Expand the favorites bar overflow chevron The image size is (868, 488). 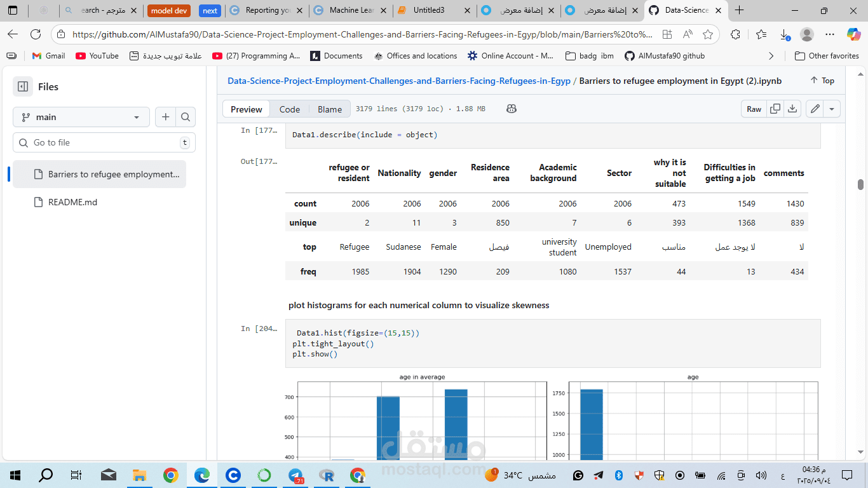pos(771,56)
